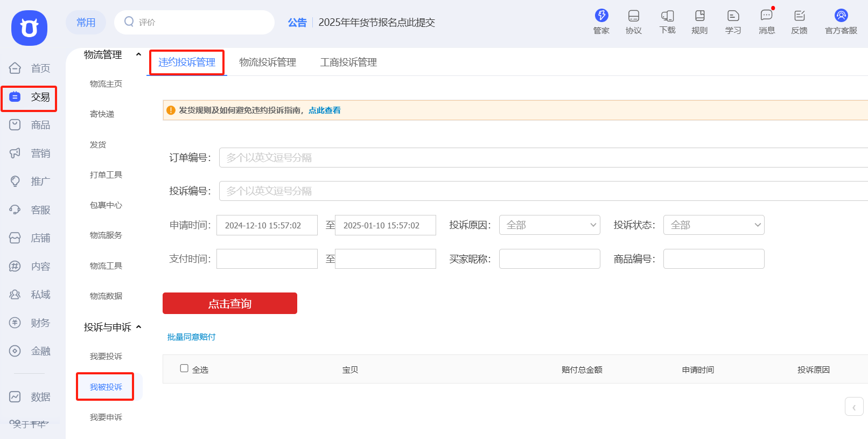
Task: Focus the 投诉编号 input field
Action: (543, 191)
